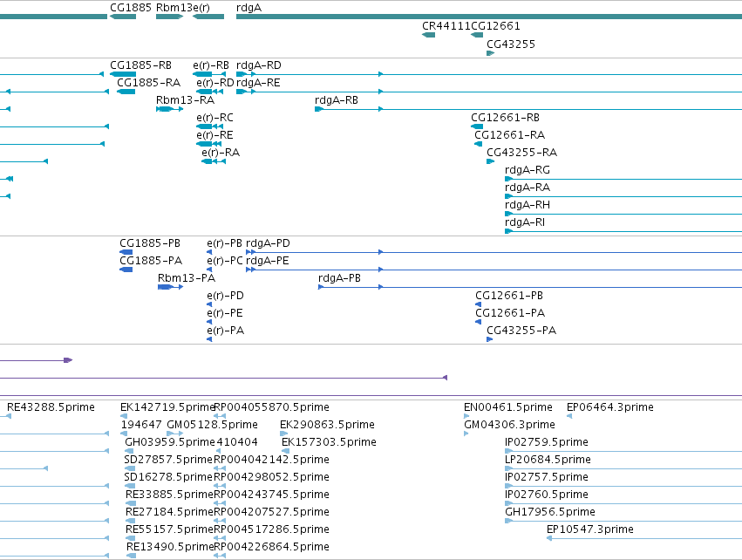
Task: Click the e(r)-RA transcript label
Action: pos(221,153)
